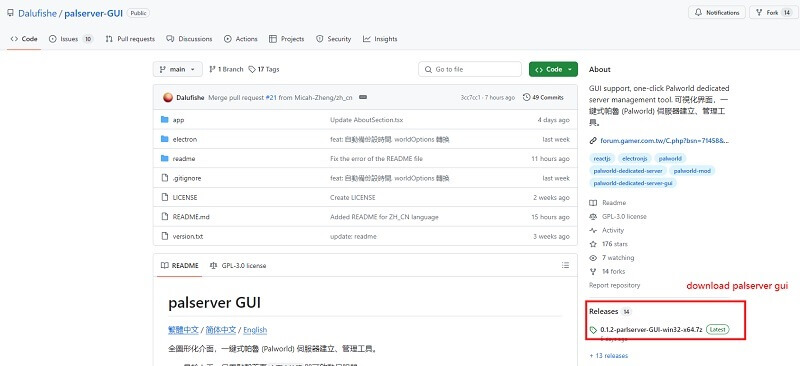
Task: Click the palworld topic tag
Action: tap(669, 159)
